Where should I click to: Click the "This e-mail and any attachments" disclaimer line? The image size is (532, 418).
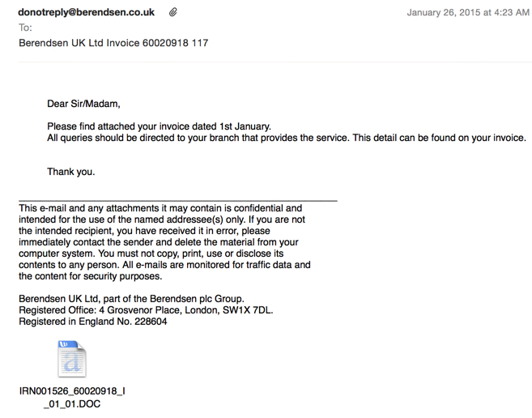160,208
